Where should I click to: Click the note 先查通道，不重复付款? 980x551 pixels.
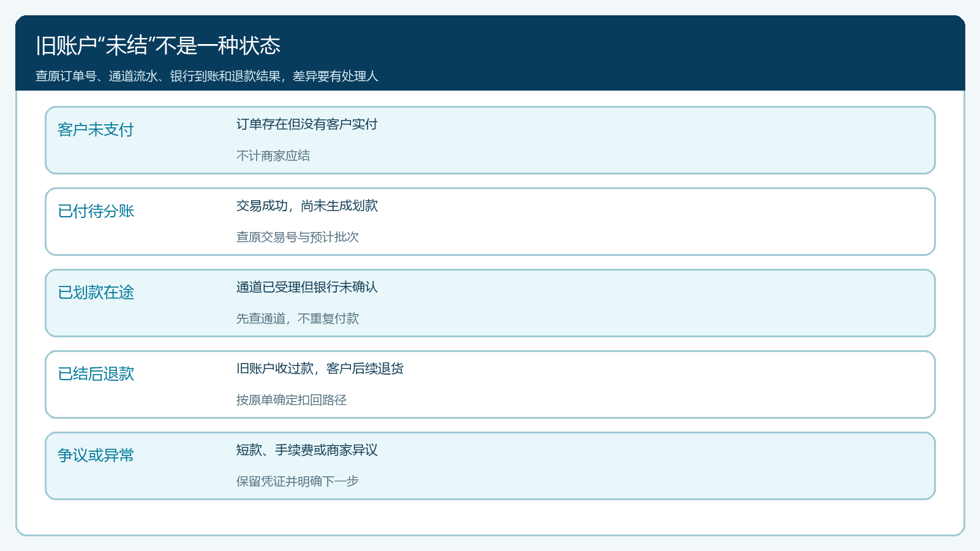298,318
